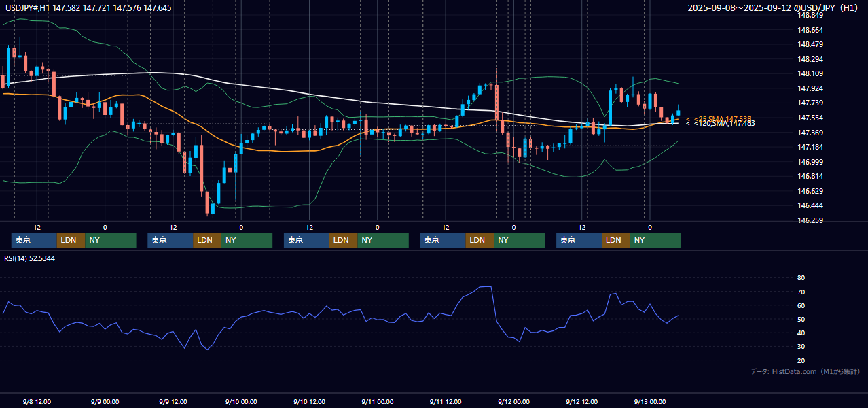Select the 146.629 price axis label
Screen dimensions: 868x408
[x=810, y=191]
